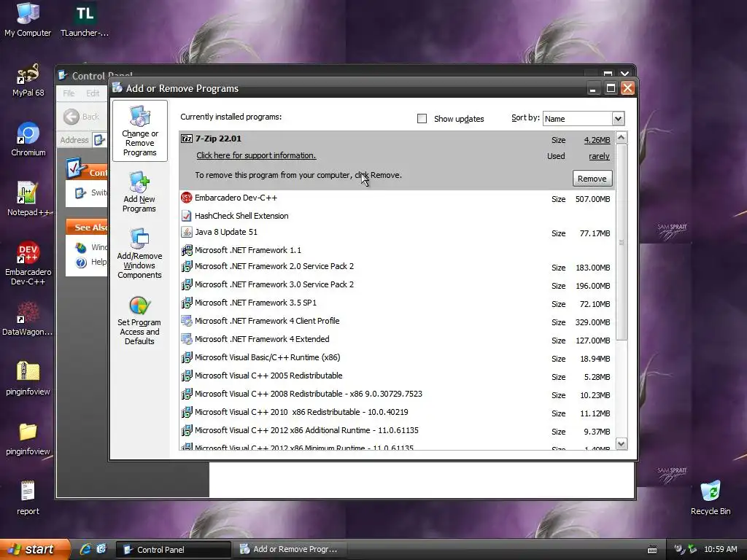
Task: Select Visual C++ 2008 Redistributable x86 entry
Action: [397, 394]
